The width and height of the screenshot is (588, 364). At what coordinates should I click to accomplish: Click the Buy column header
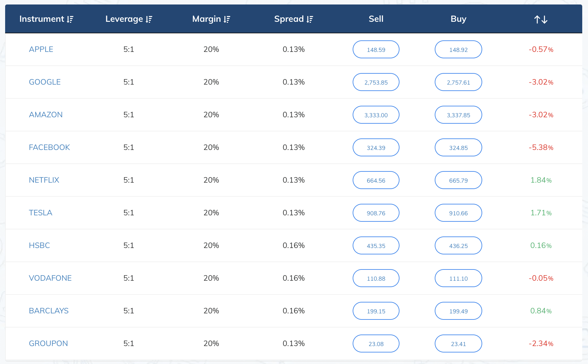pos(458,19)
